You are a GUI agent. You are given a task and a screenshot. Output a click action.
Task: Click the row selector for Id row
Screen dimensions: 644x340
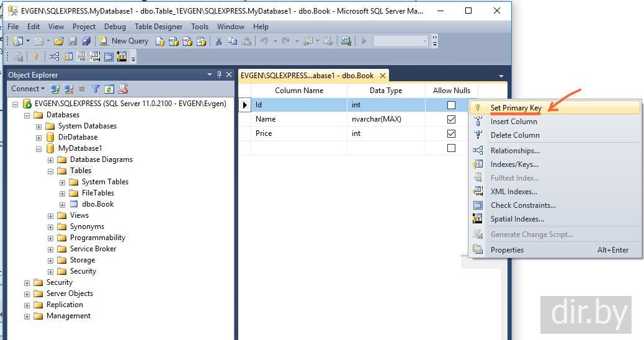tap(245, 105)
